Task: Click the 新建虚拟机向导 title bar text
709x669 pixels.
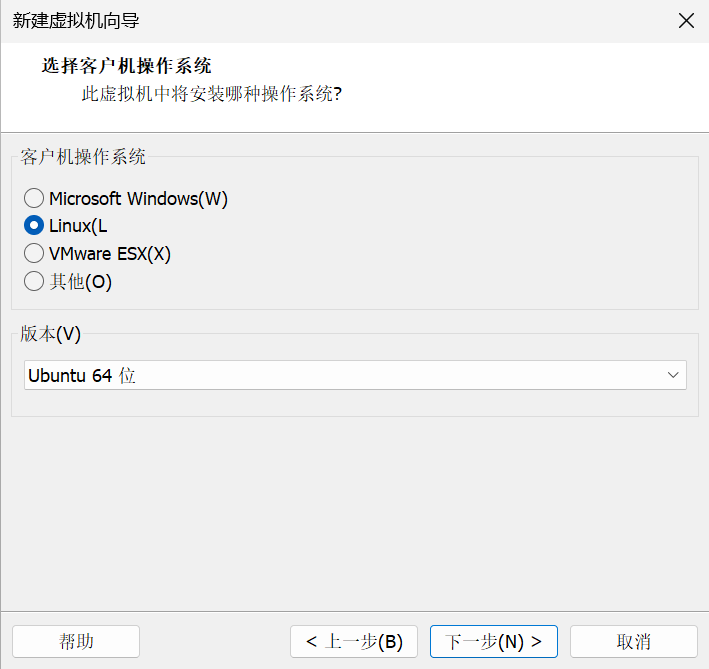Action: pos(76,21)
